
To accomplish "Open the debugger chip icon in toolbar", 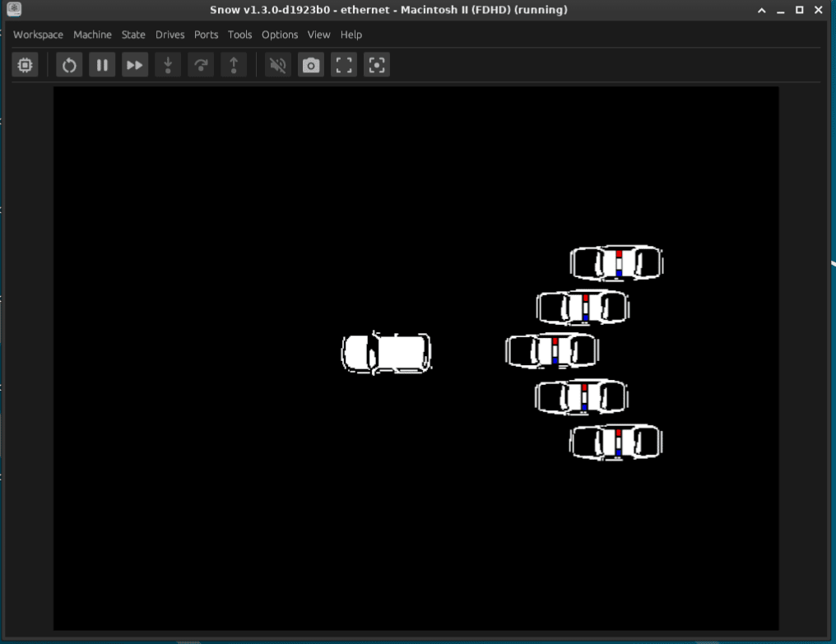I will [25, 65].
